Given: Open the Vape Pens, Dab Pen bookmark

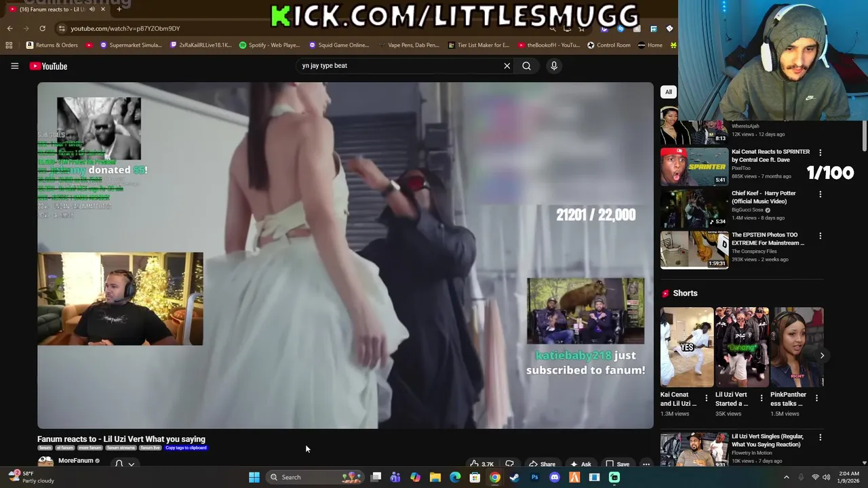Looking at the screenshot, I should click(408, 45).
